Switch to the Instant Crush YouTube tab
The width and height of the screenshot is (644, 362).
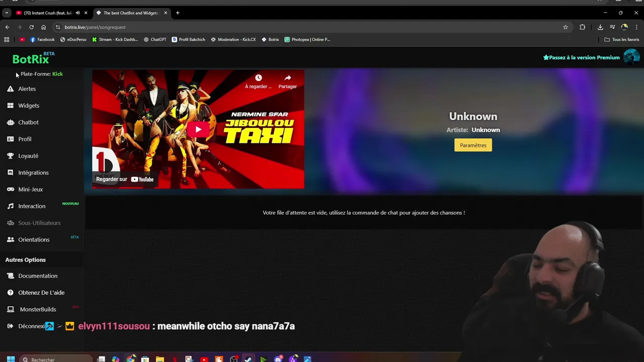click(47, 13)
